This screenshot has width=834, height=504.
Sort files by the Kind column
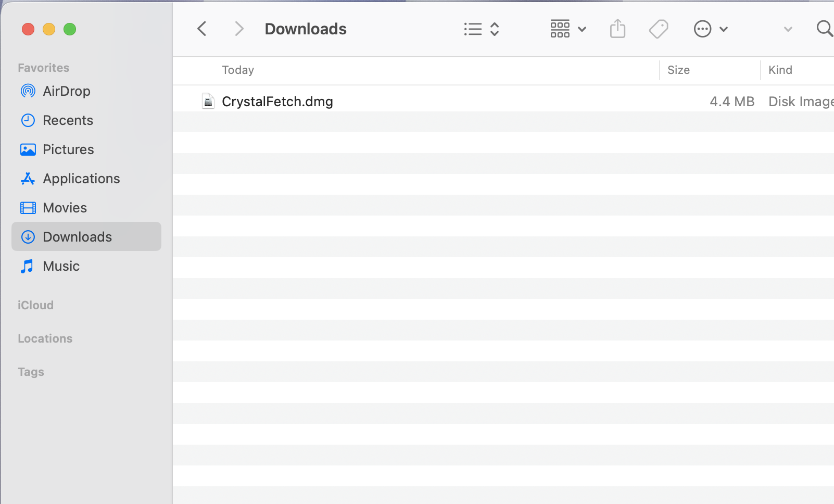click(x=780, y=70)
